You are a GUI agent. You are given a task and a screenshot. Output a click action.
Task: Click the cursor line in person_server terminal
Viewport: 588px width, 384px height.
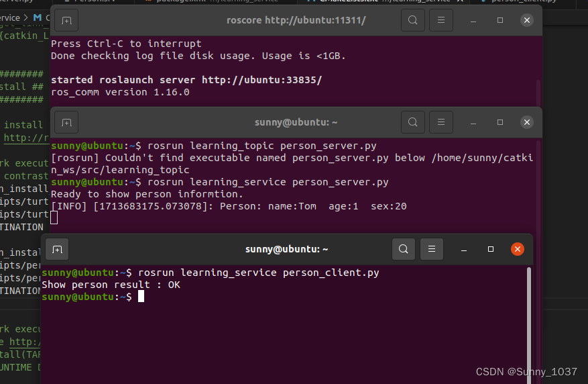click(54, 218)
